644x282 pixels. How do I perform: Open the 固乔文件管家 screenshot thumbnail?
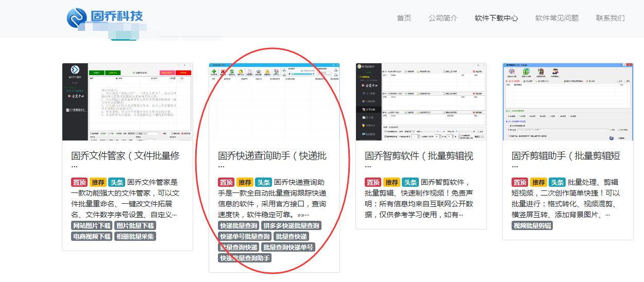point(127,102)
